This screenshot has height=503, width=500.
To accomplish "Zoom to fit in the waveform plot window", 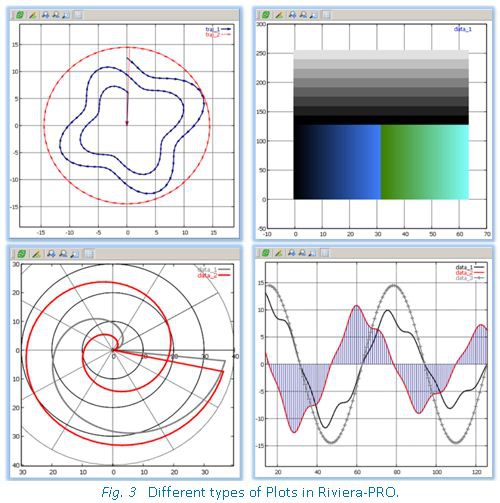I will [x=312, y=253].
